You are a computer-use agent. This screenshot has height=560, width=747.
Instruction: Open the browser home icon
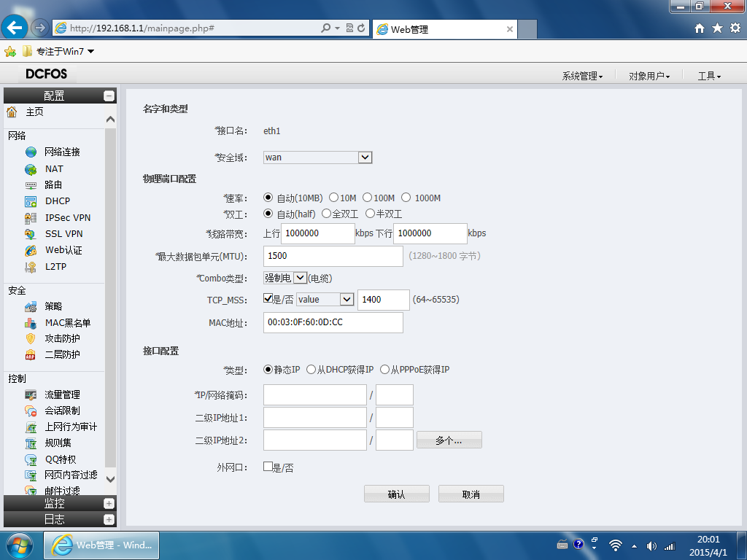click(700, 28)
